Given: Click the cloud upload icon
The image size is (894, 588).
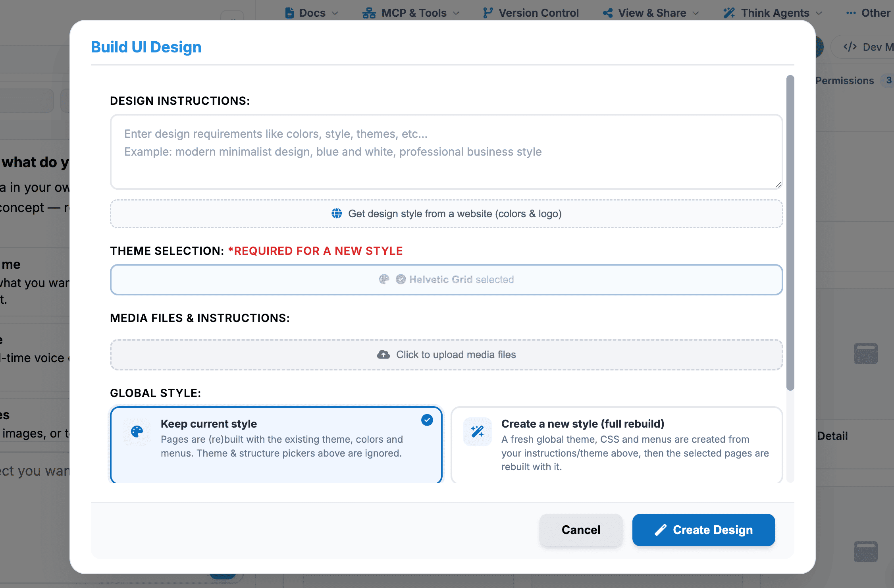Looking at the screenshot, I should [x=383, y=355].
